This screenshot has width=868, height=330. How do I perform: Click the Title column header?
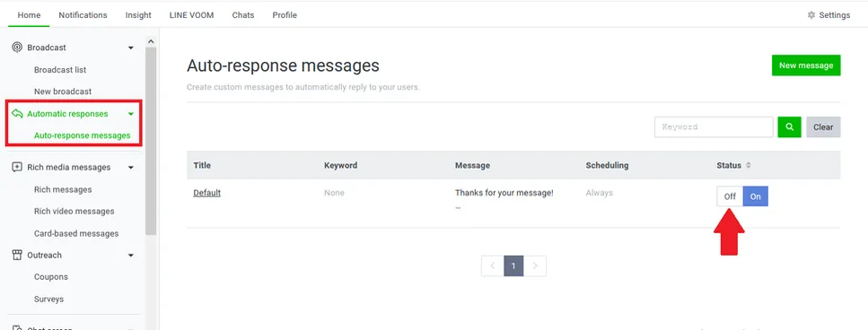[x=202, y=165]
